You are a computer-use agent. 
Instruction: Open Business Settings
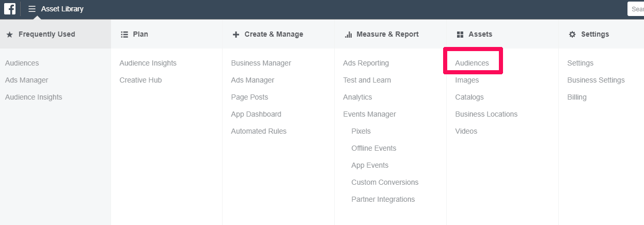pos(596,80)
